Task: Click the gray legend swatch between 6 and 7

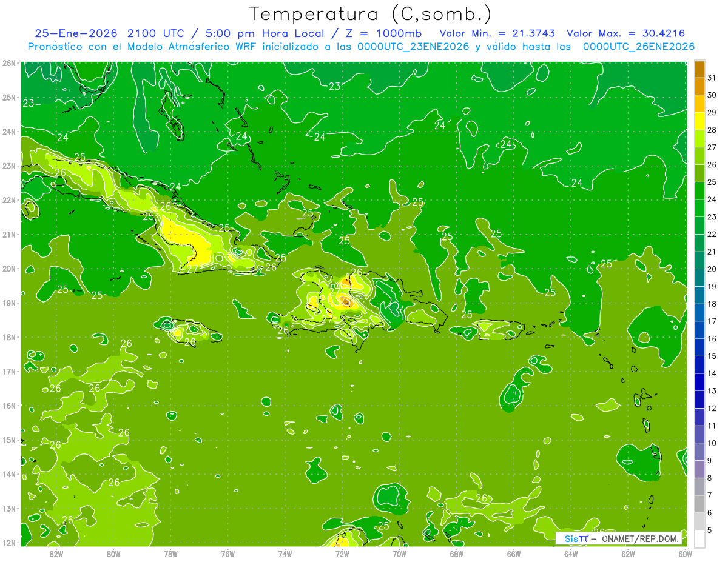Action: point(699,504)
